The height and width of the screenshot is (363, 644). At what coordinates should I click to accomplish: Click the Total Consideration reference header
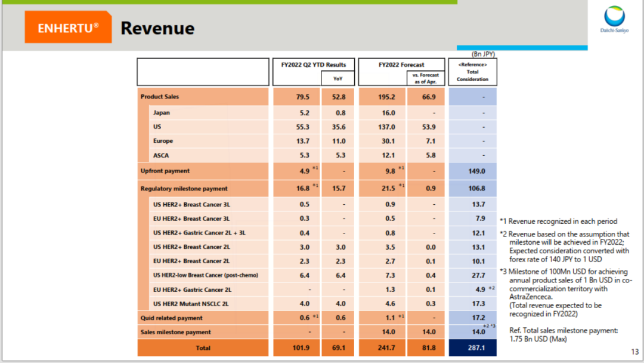pyautogui.click(x=472, y=72)
